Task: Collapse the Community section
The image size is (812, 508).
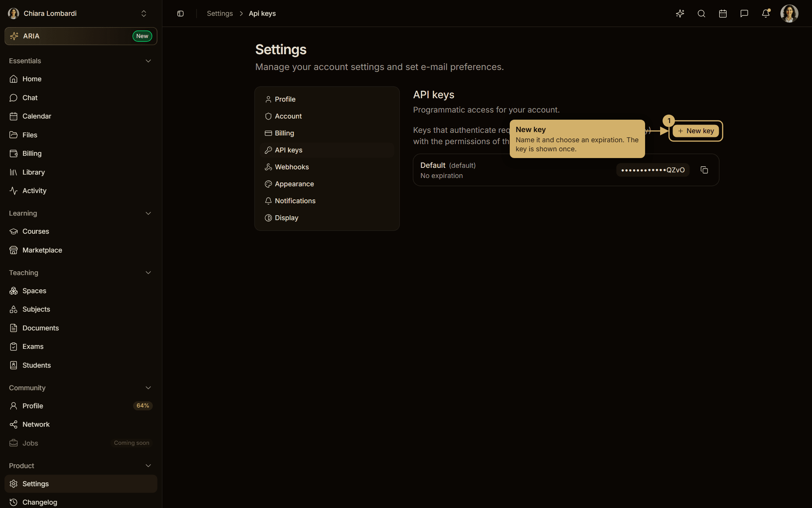Action: click(x=148, y=388)
